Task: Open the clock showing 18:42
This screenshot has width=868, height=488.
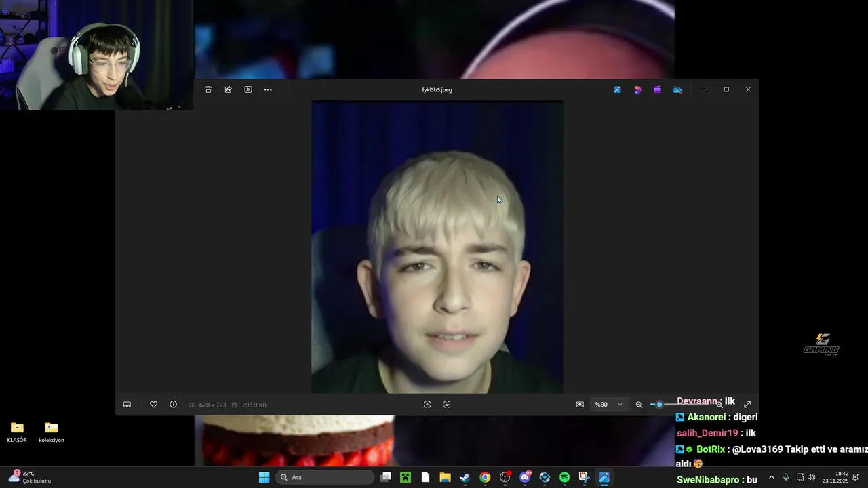Action: point(836,477)
